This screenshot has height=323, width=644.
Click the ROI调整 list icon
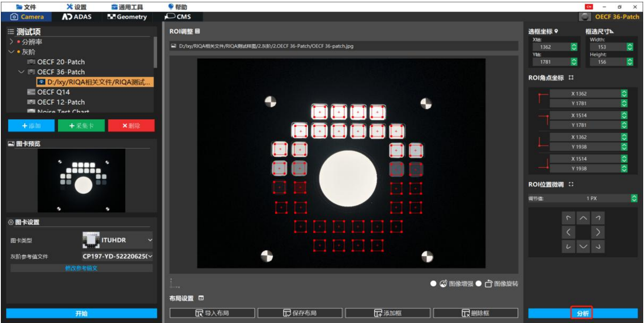(198, 31)
